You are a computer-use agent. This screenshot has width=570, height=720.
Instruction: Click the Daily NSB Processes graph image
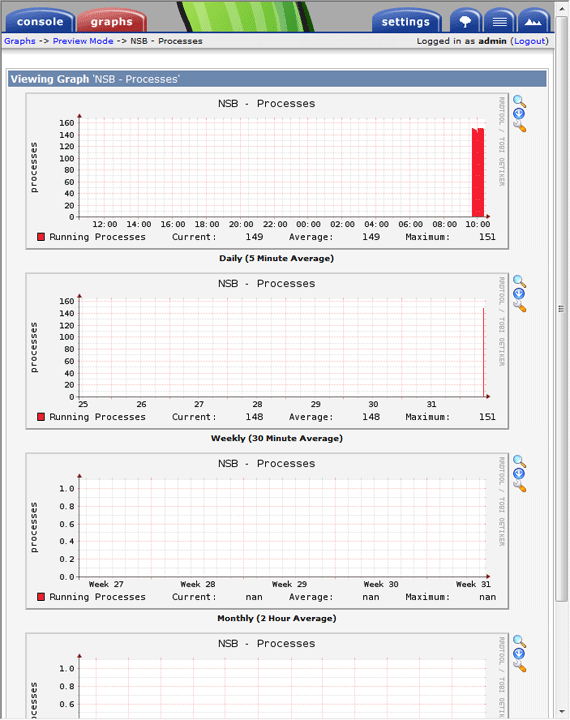[x=267, y=171]
